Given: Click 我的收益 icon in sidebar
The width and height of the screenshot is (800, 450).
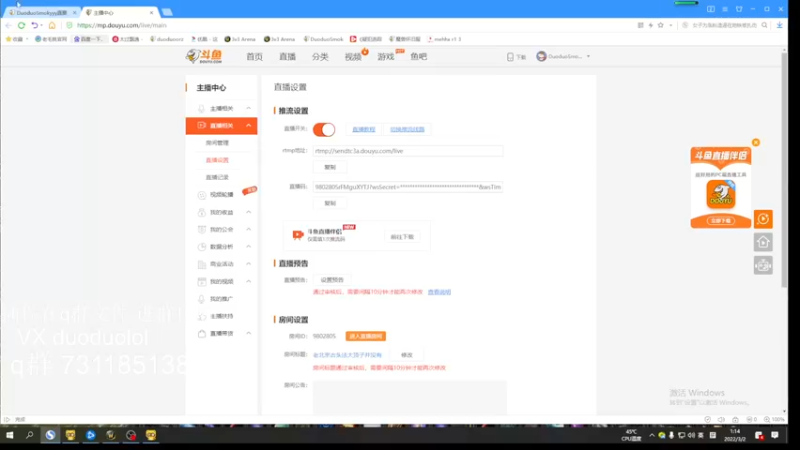Looking at the screenshot, I should point(202,212).
